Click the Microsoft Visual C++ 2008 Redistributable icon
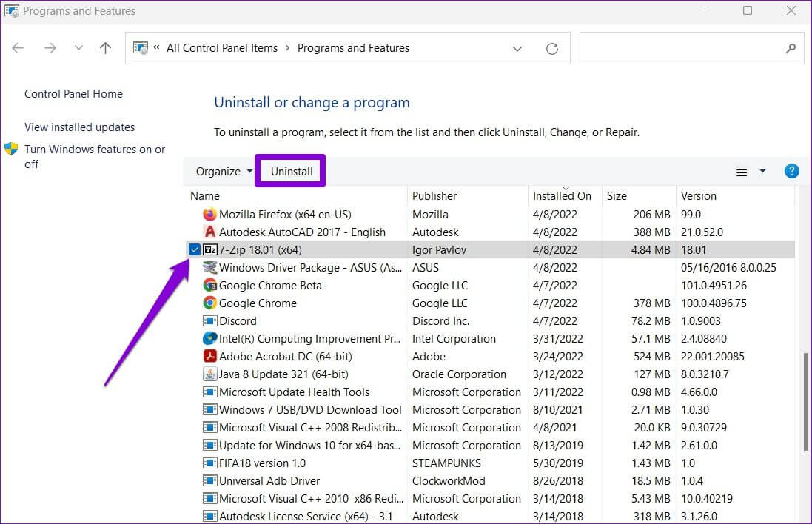Image resolution: width=812 pixels, height=524 pixels. pos(209,428)
